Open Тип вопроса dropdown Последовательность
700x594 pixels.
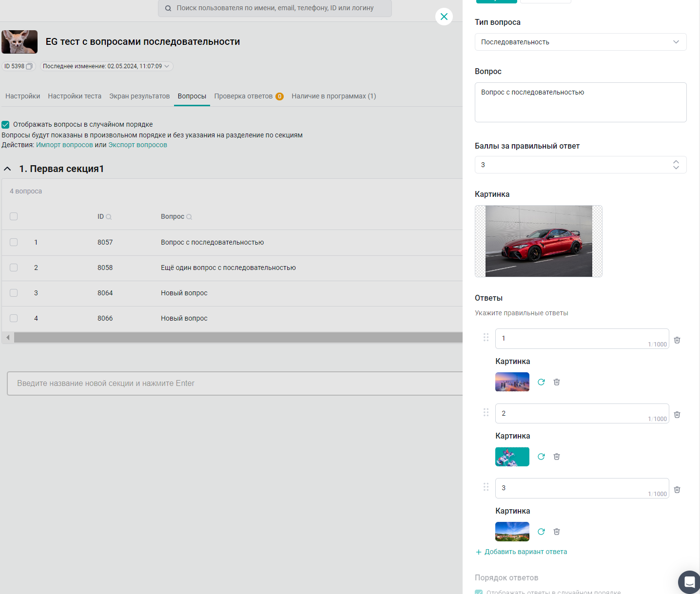click(581, 42)
